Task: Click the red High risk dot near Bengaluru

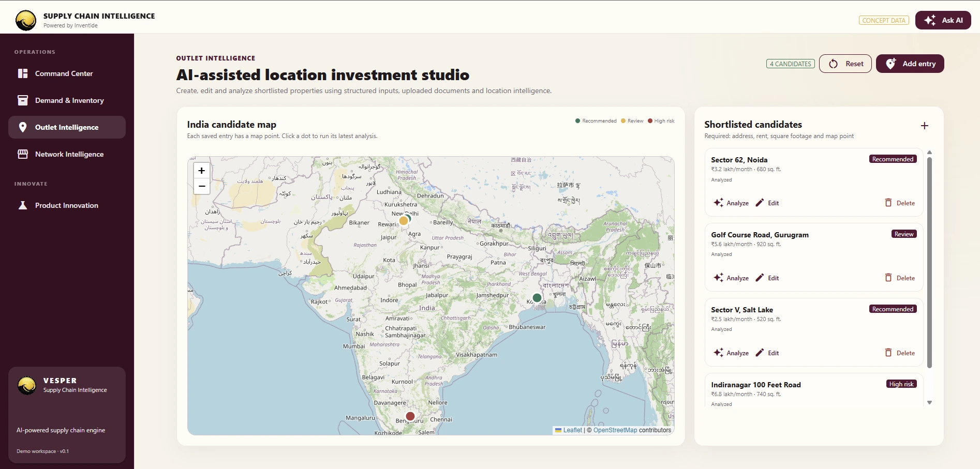Action: (410, 416)
